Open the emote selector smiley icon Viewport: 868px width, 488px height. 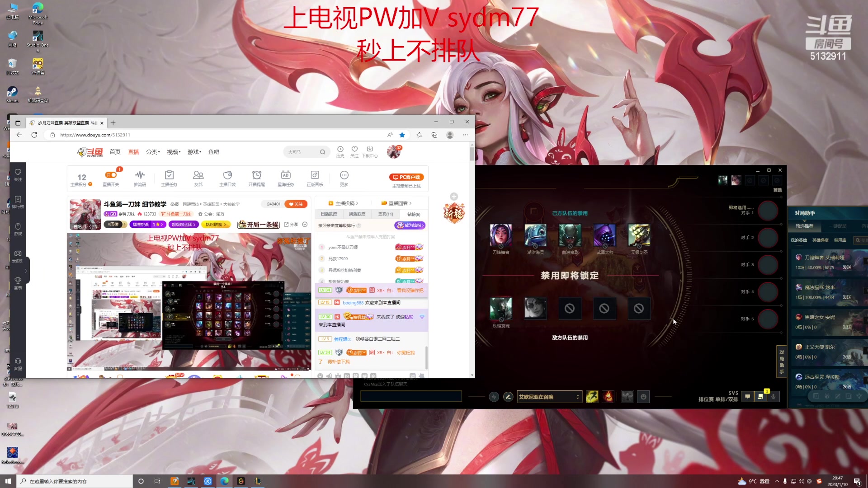pos(643,397)
